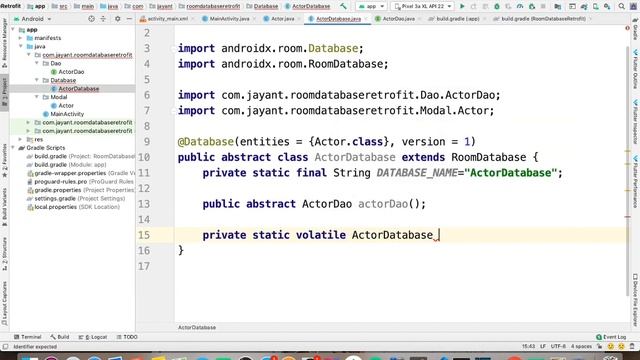Open Device File Explorer side panel
640x360 pixels.
635,300
